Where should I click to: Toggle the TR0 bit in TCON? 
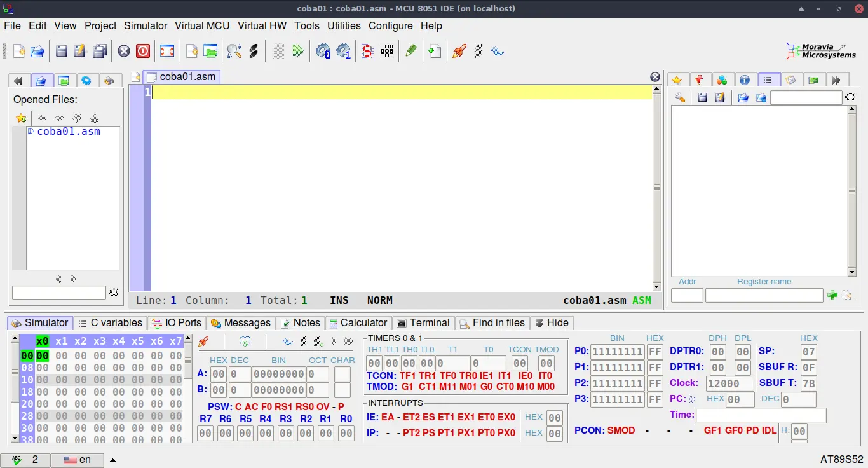pos(468,376)
